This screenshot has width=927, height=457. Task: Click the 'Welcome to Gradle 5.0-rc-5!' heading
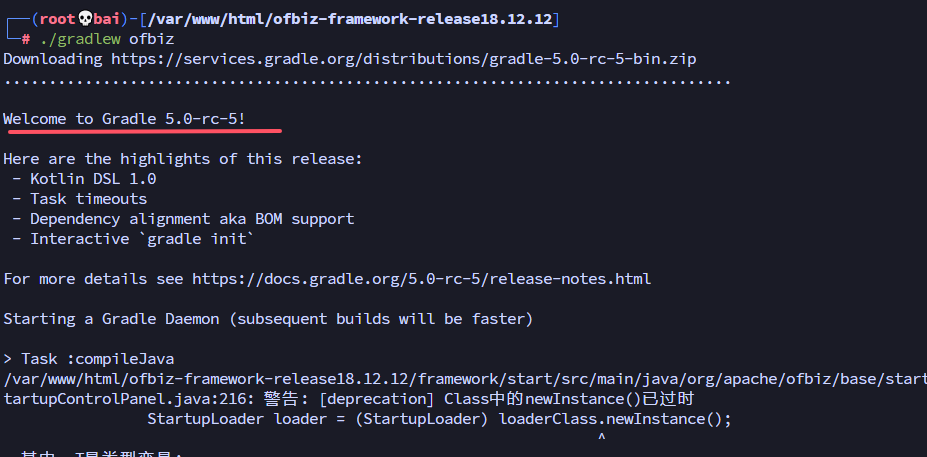point(125,119)
